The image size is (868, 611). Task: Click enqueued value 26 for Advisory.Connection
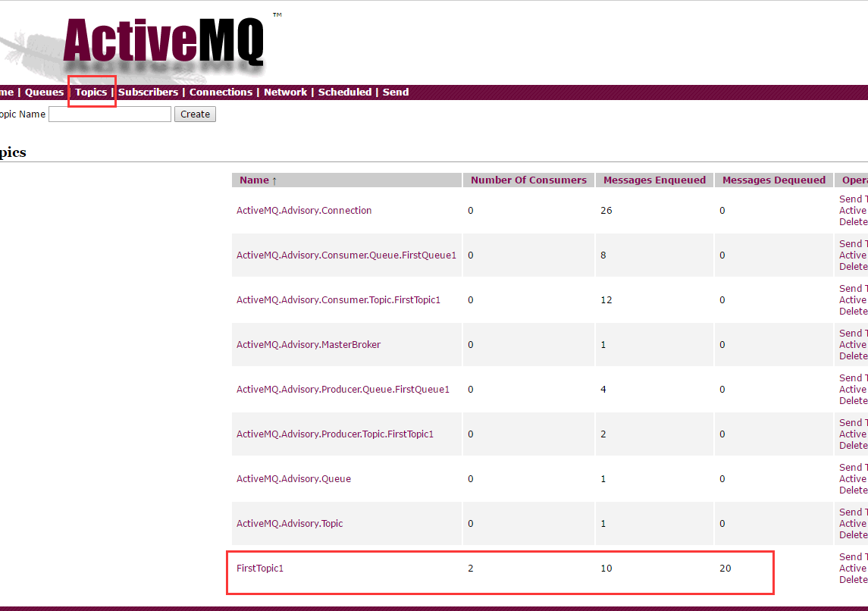606,210
